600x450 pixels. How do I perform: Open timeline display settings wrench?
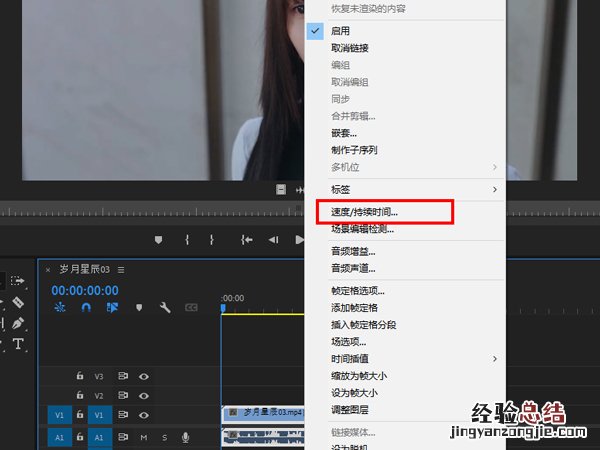point(165,308)
